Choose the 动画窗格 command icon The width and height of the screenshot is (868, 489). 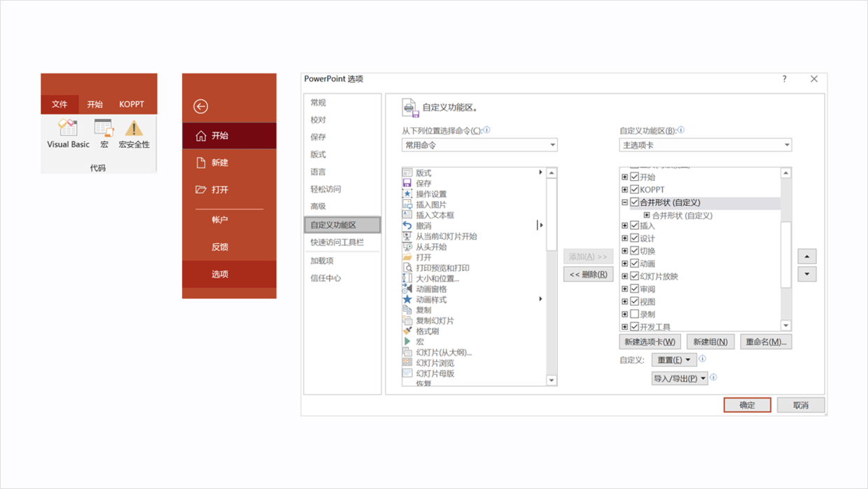coord(407,289)
